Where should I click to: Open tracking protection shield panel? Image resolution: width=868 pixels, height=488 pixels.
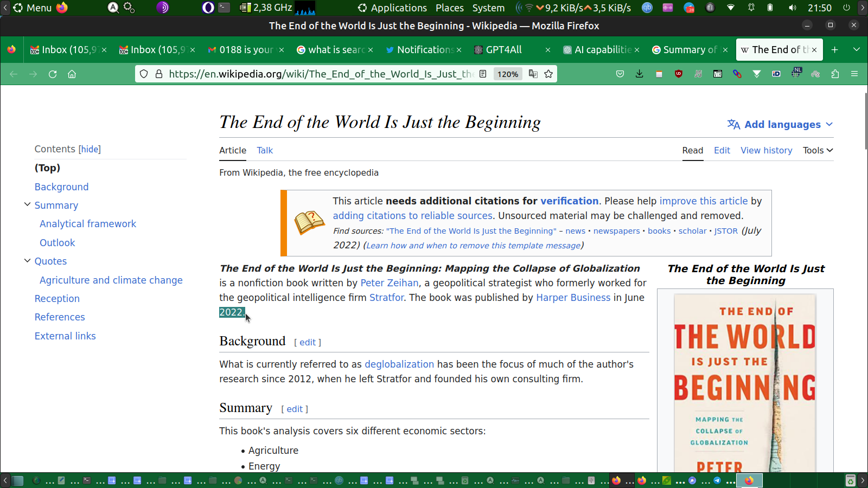pos(144,74)
